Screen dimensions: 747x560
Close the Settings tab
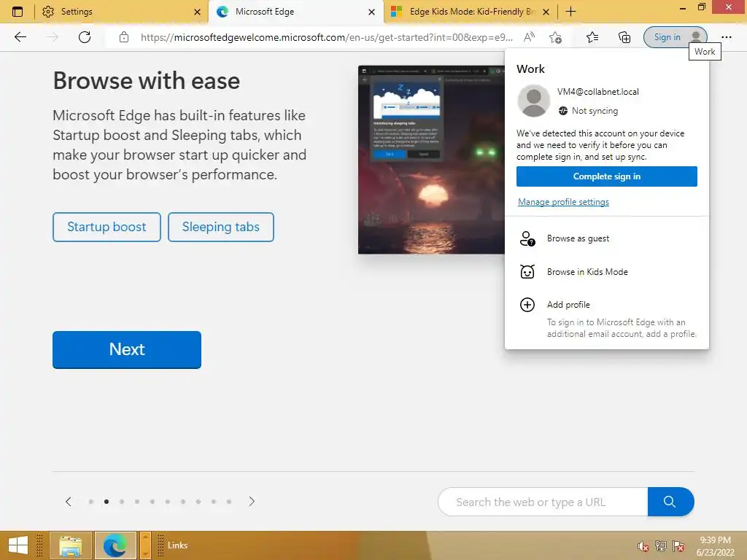tap(197, 12)
